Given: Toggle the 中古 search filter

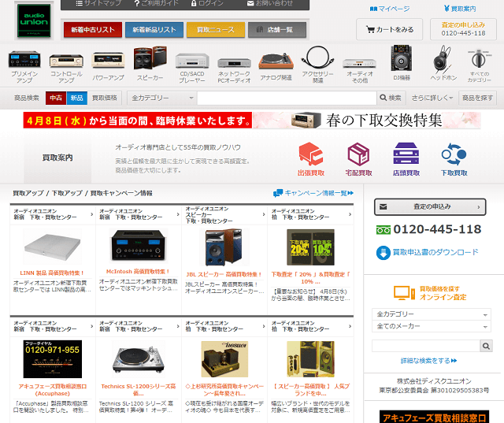Looking at the screenshot, I should (56, 98).
